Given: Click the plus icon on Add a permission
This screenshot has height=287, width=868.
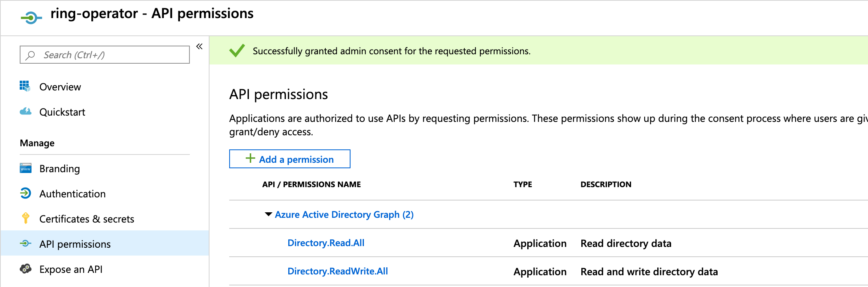Looking at the screenshot, I should [250, 158].
